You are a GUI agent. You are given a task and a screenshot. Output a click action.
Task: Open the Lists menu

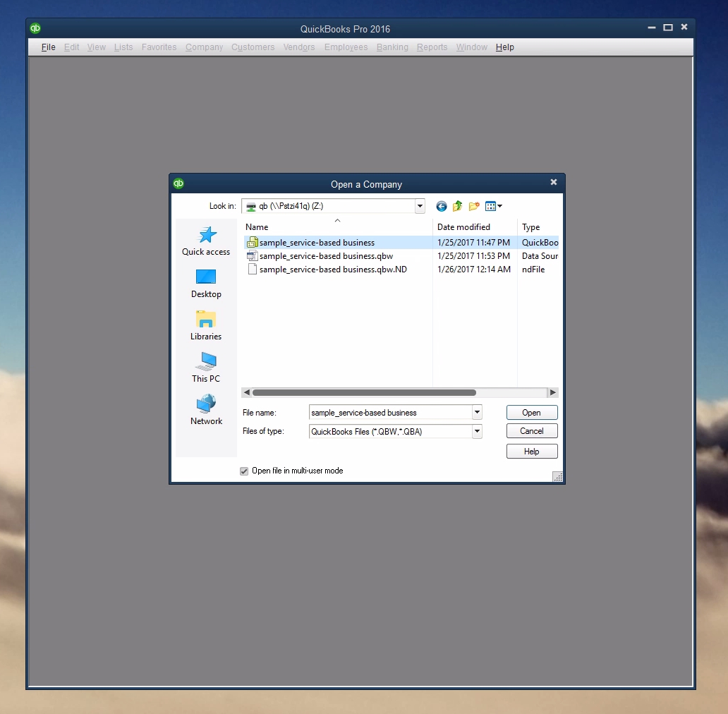pyautogui.click(x=123, y=47)
